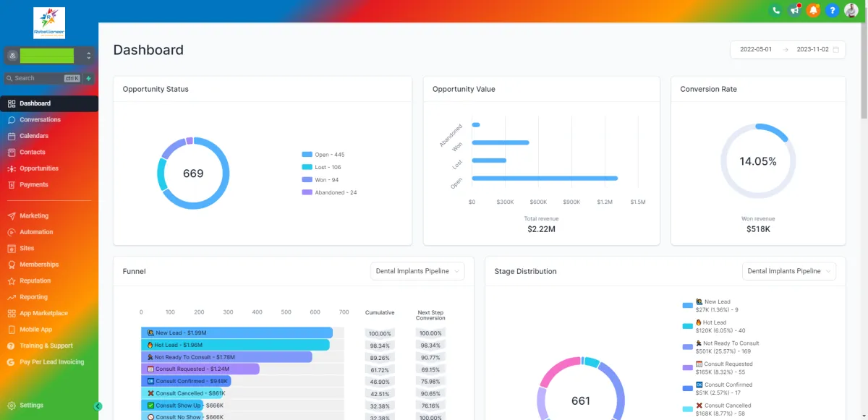
Task: Click the ctrl K search shortcut badge
Action: click(72, 78)
